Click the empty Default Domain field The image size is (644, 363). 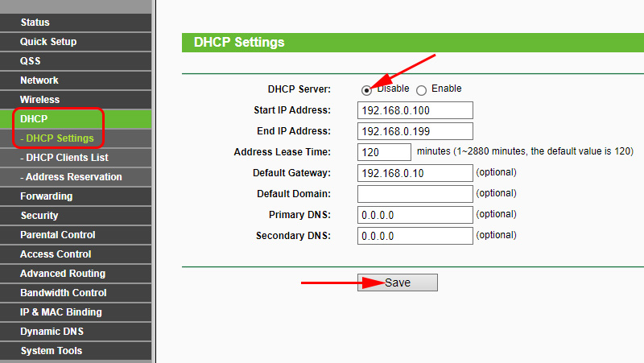point(415,194)
